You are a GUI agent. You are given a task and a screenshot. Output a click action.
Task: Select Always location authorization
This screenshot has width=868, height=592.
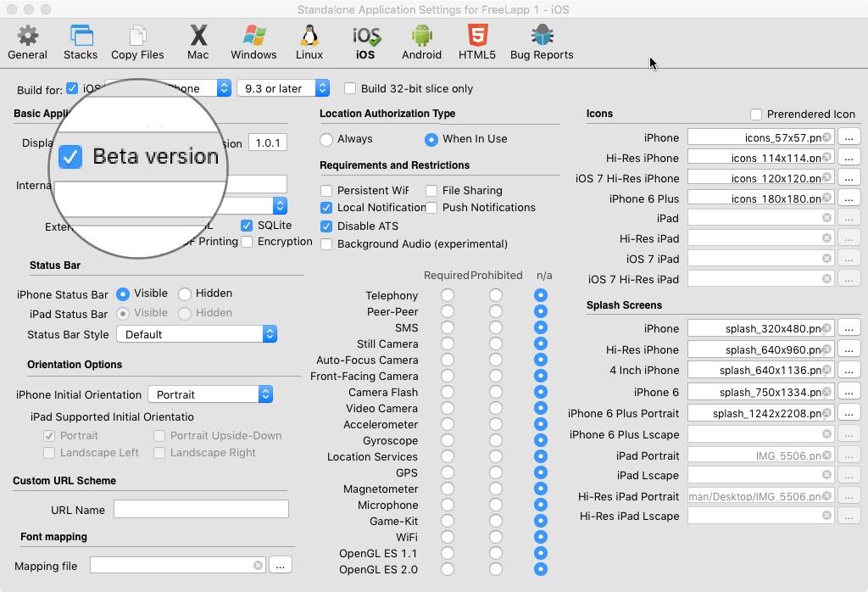[x=326, y=139]
